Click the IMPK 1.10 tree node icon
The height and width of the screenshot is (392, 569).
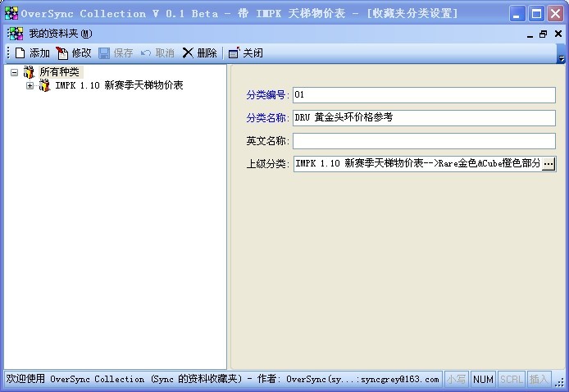click(44, 85)
